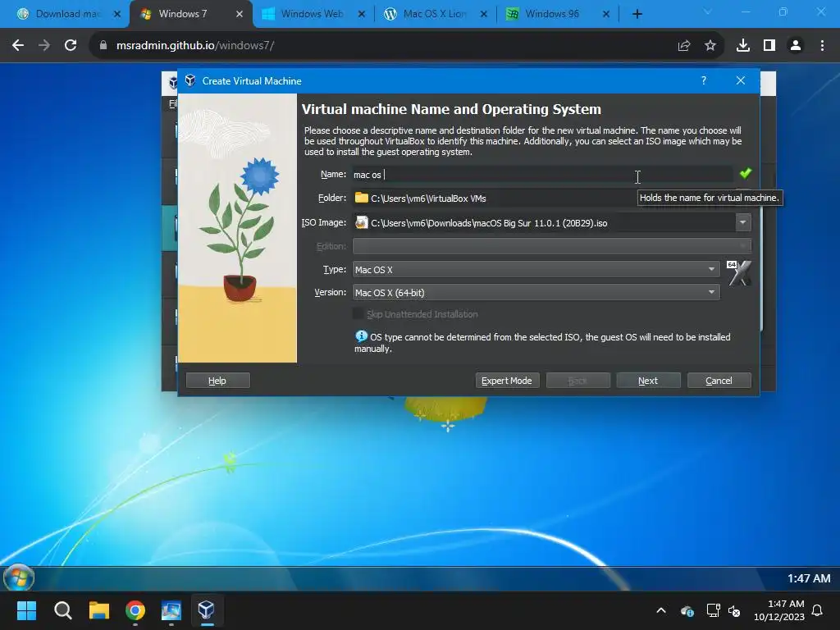Share this page using the share icon

click(683, 46)
